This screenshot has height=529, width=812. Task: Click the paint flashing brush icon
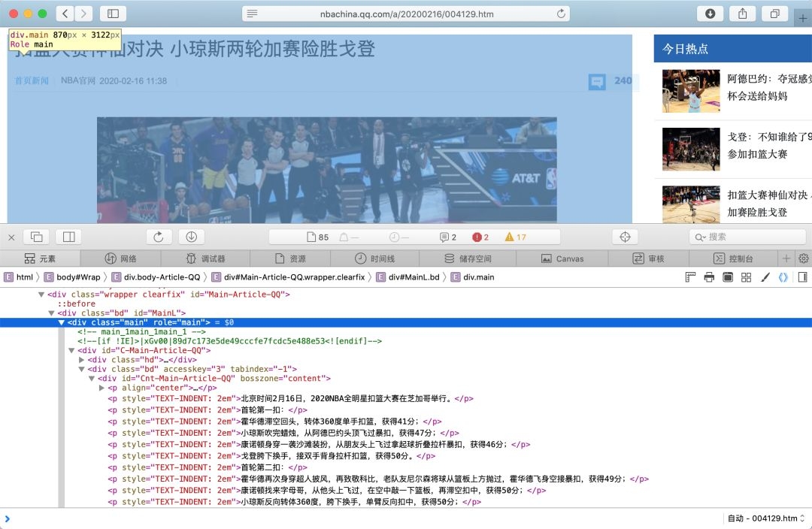tap(765, 277)
